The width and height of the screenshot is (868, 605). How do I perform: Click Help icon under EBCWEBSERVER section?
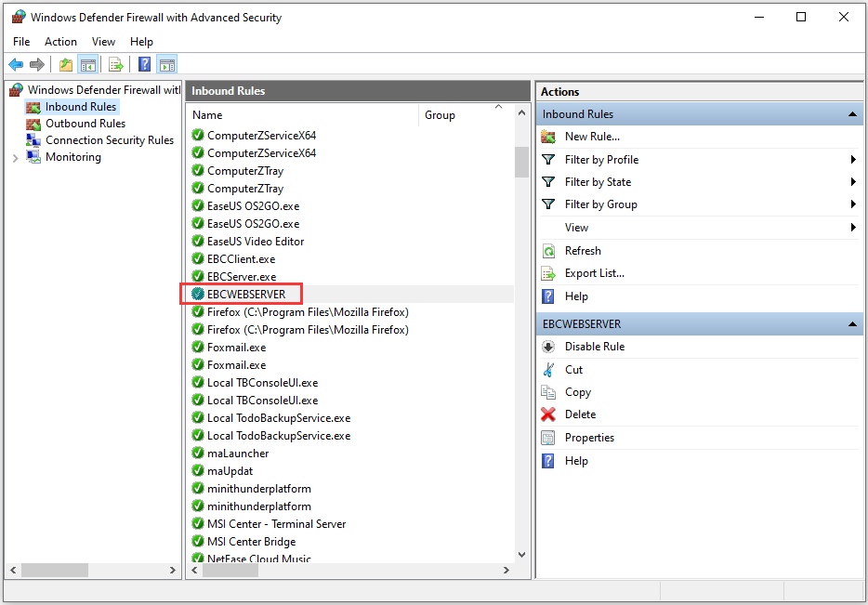click(548, 461)
